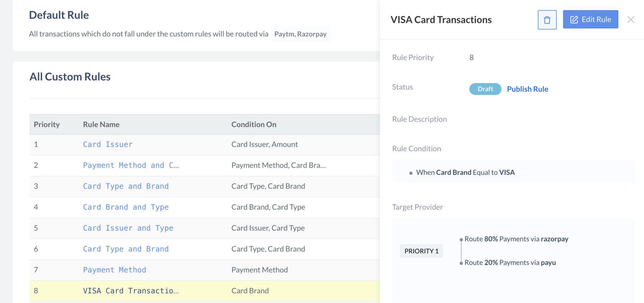Delete rule using the trash icon
This screenshot has width=644, height=303.
click(x=547, y=20)
